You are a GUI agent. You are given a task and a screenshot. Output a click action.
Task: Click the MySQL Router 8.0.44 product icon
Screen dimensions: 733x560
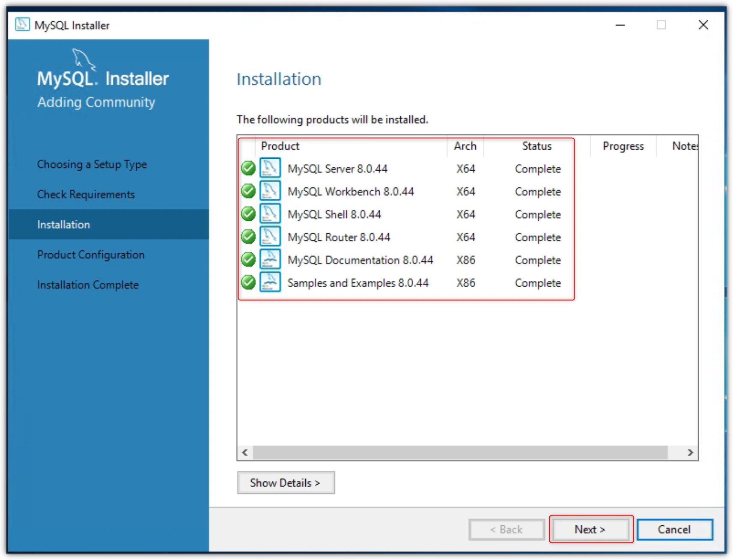[x=270, y=237]
